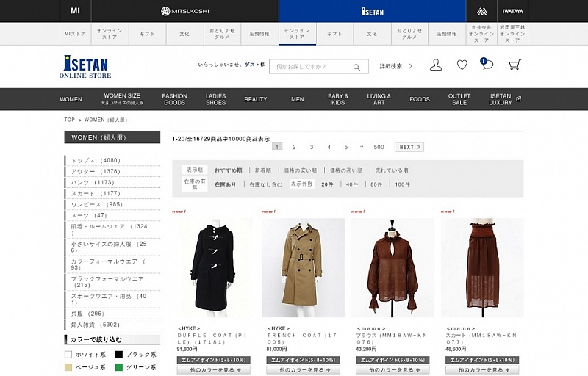Open the FASHION GOODS menu
The image size is (588, 376).
(174, 99)
